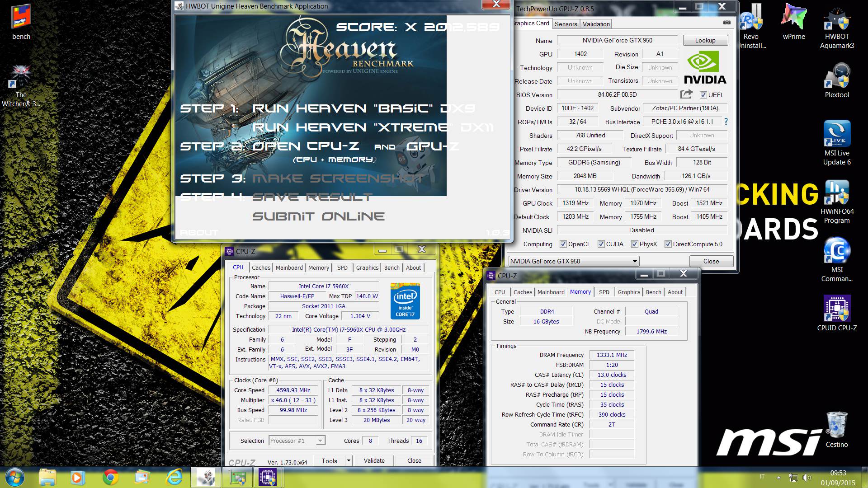
Task: Click the taskbar clock showing 09:53
Action: pos(838,473)
